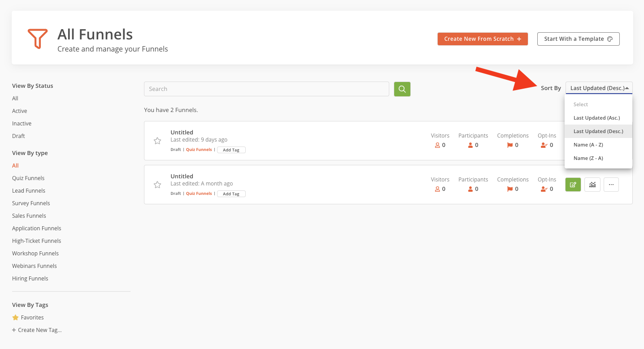Filter by Active status
The height and width of the screenshot is (349, 644).
(x=20, y=111)
